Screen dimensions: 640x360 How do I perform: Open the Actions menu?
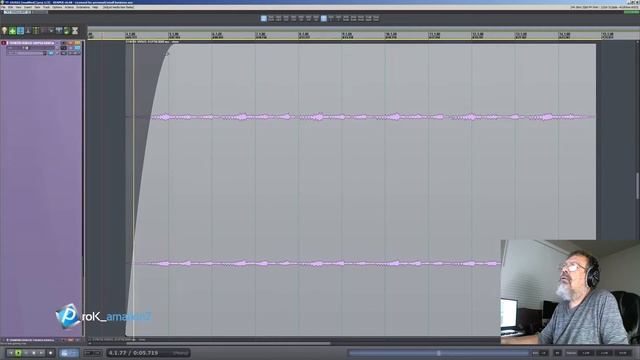click(x=69, y=7)
